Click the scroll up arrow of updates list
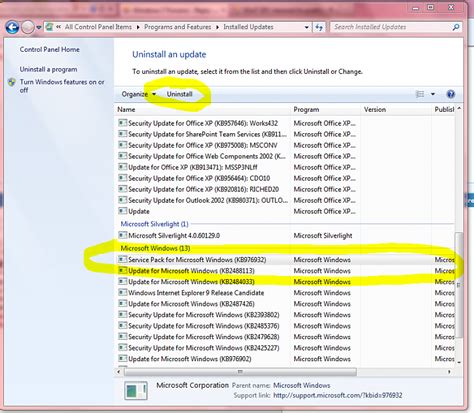Image resolution: width=474 pixels, height=413 pixels. point(459,109)
